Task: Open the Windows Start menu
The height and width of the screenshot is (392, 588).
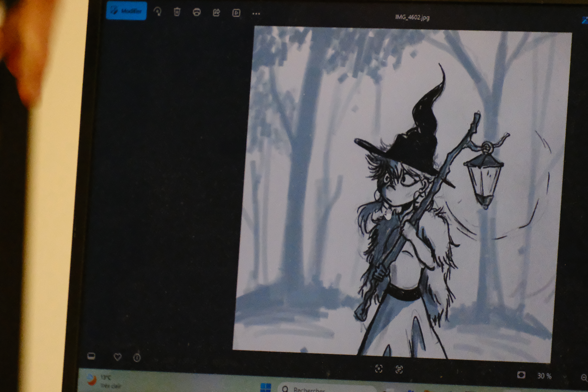Action: click(265, 388)
